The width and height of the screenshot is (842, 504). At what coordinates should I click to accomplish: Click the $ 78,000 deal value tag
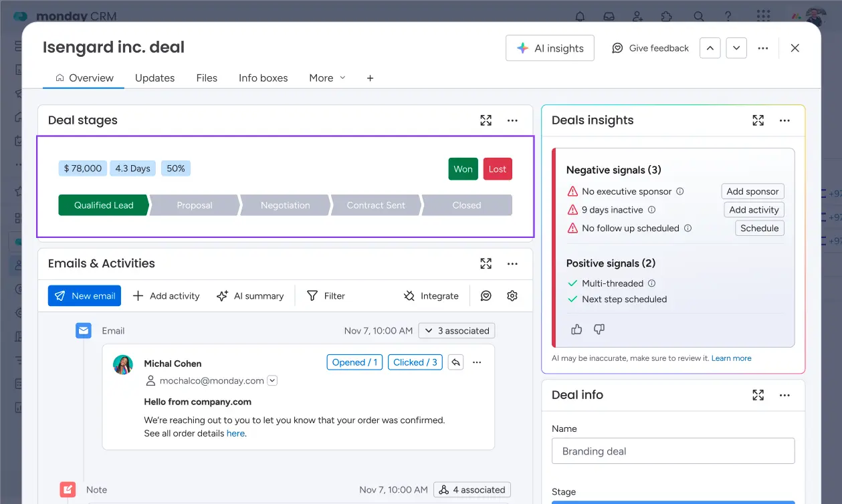(83, 168)
